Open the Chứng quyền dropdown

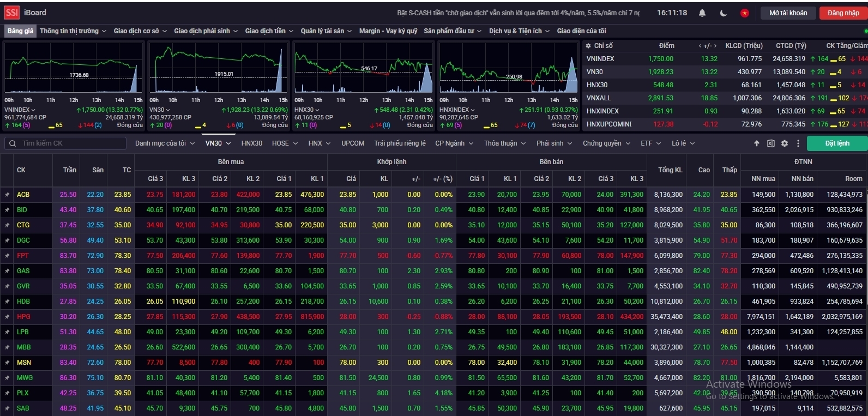point(606,143)
